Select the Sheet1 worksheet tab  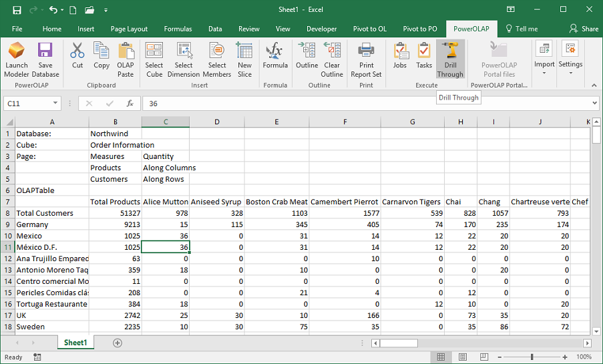click(75, 343)
